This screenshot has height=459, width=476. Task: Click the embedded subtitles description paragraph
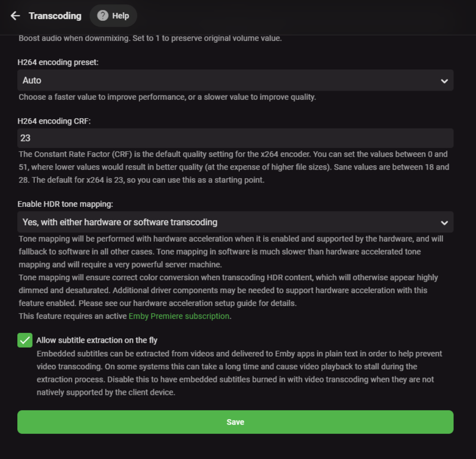coord(235,373)
